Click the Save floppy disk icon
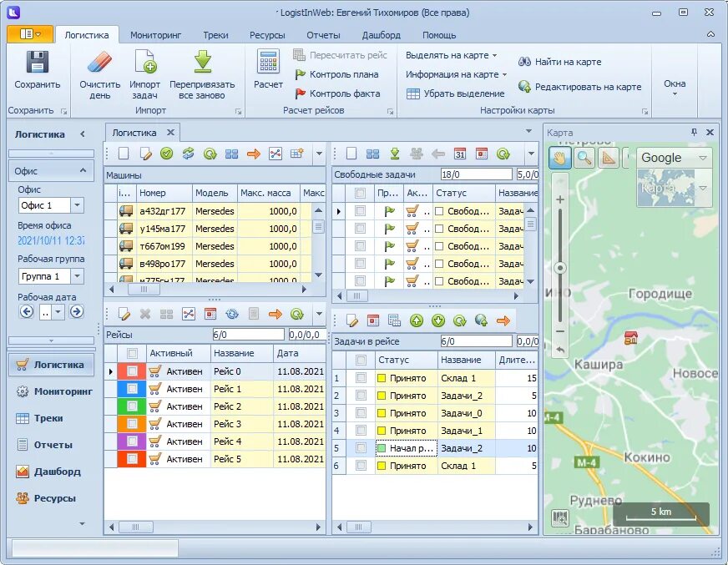Image resolution: width=728 pixels, height=565 pixels. (37, 62)
